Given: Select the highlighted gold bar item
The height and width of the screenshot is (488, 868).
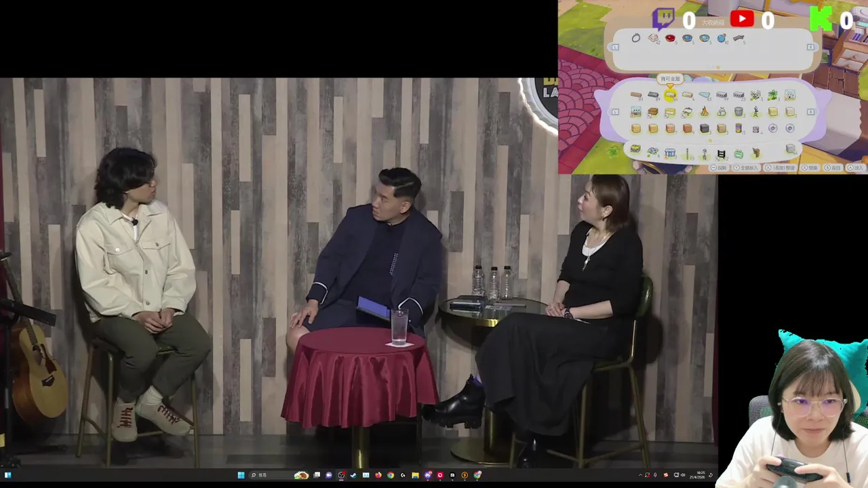Looking at the screenshot, I should click(670, 95).
